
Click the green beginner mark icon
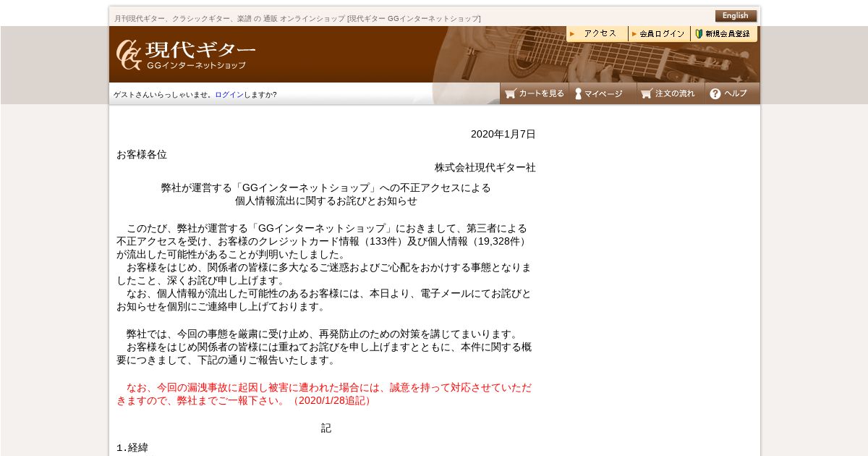point(699,33)
